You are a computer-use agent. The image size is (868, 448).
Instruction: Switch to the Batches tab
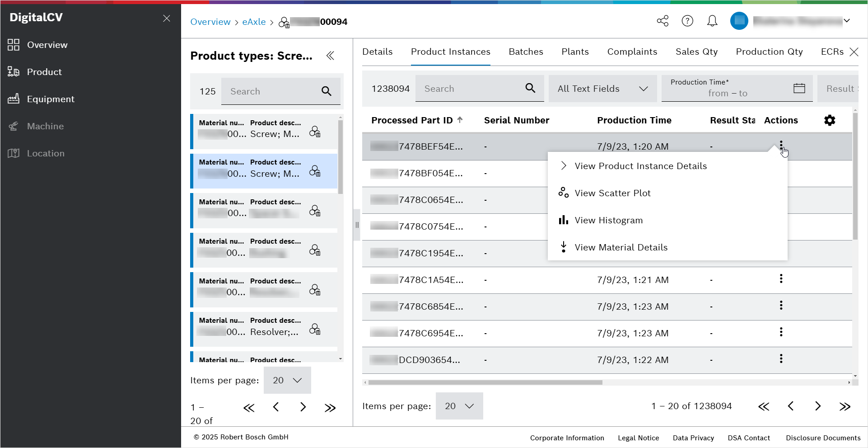pyautogui.click(x=526, y=52)
